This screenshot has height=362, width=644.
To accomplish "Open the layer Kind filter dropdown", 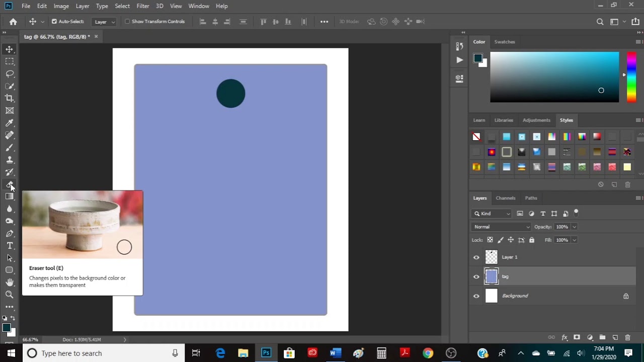I will click(x=492, y=214).
